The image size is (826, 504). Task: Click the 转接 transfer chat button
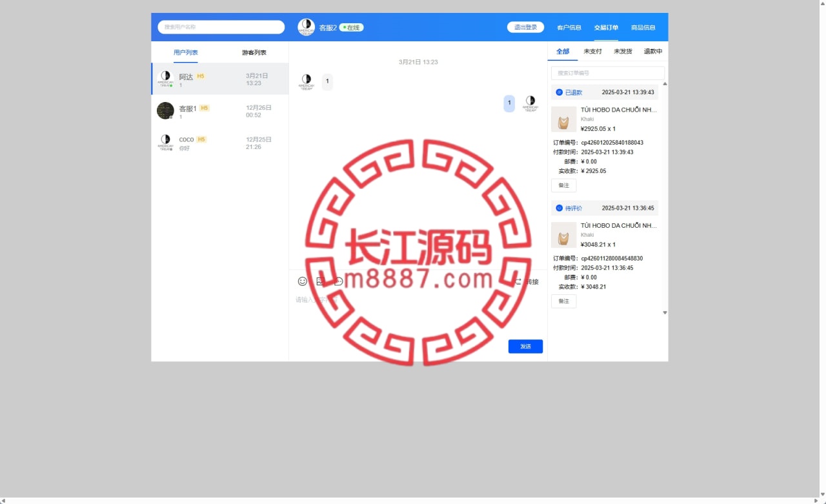(x=526, y=282)
